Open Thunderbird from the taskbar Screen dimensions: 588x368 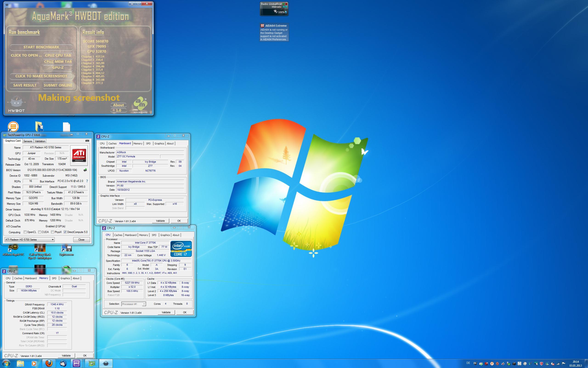click(x=63, y=364)
